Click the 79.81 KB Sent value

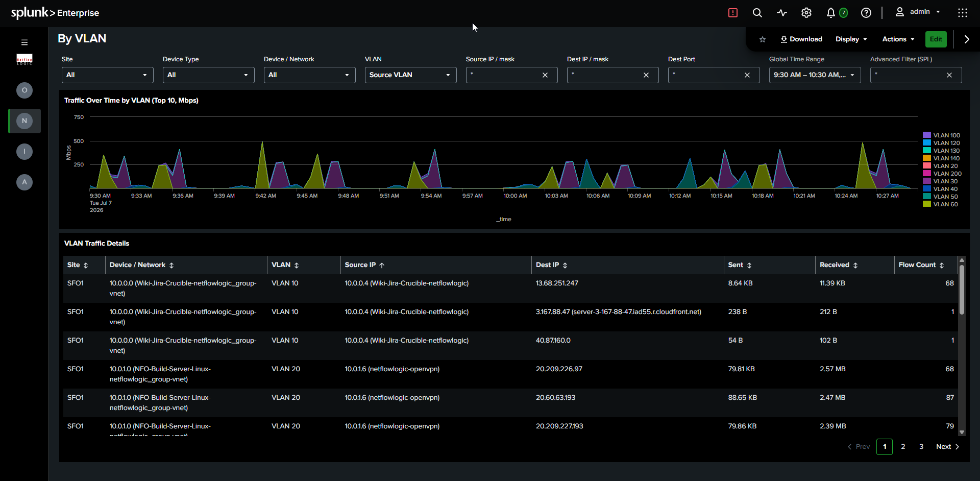tap(741, 369)
